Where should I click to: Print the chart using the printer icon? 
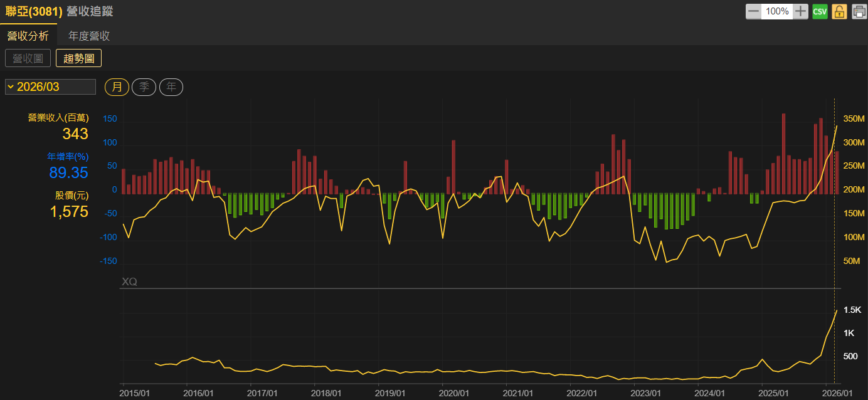coord(859,11)
